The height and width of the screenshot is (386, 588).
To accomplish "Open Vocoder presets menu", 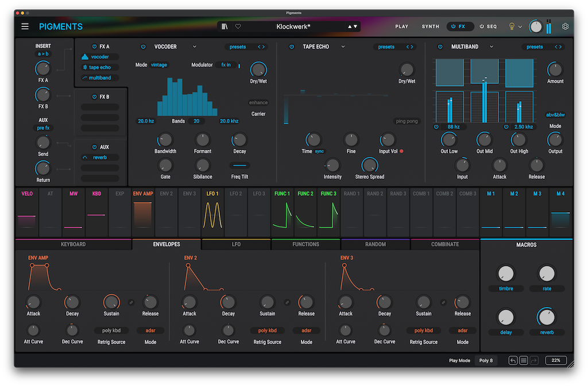I will click(x=238, y=47).
